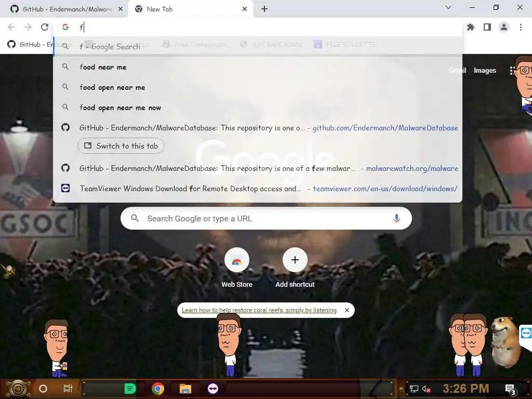Screen dimensions: 532x399
Task: Open the github.com/Endermanch/MalwareDatabase suggestion
Action: pos(258,128)
